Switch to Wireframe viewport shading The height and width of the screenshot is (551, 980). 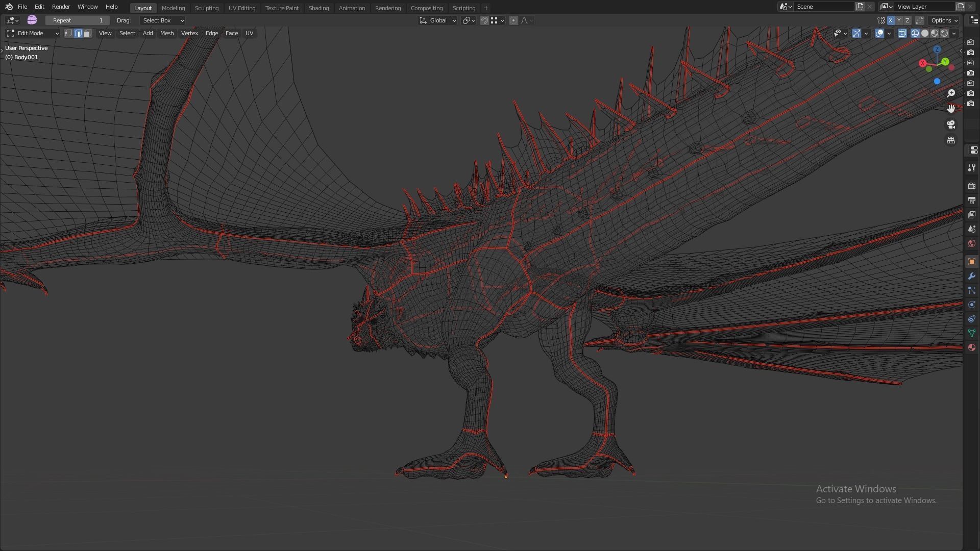tap(915, 33)
